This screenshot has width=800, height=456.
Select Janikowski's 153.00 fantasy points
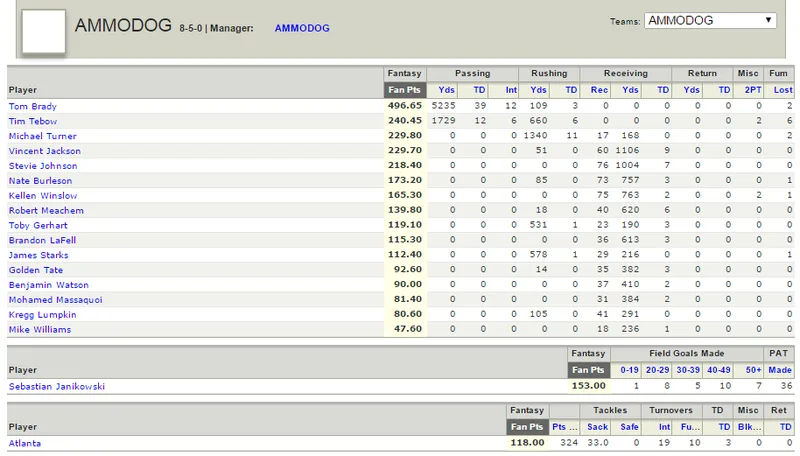pos(588,386)
